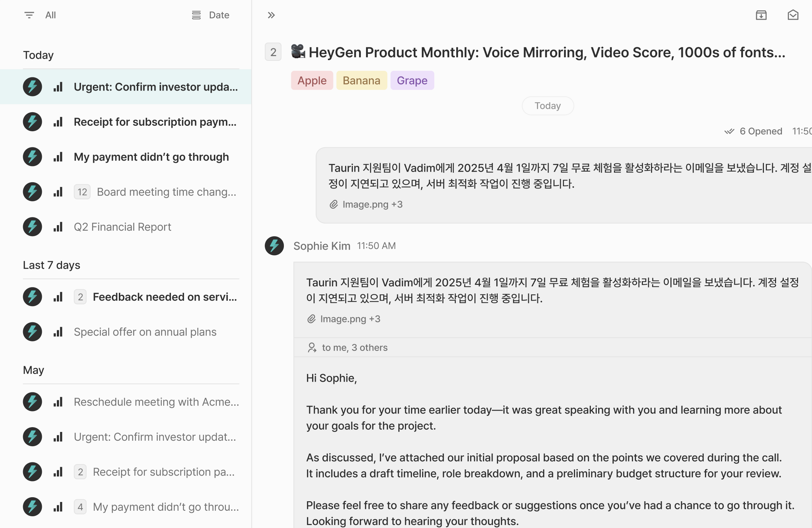This screenshot has width=812, height=528.
Task: Open Image.png attachment in Sophie's message
Action: 343,319
